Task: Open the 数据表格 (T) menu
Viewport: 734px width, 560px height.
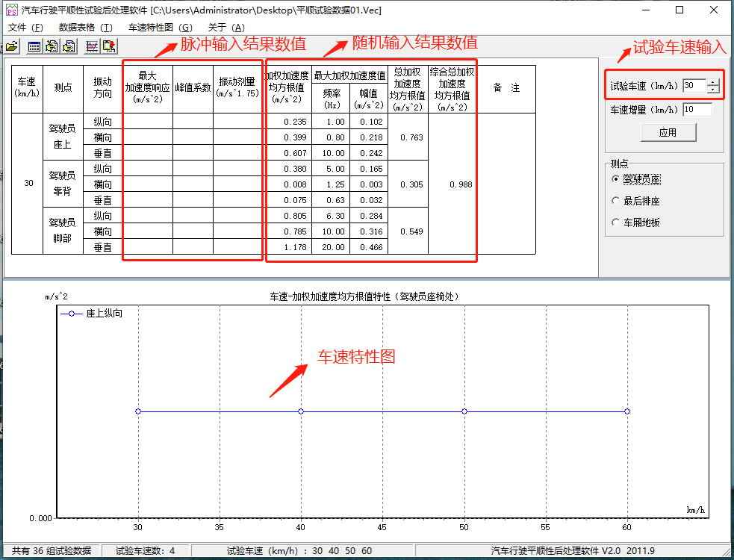Action: click(85, 28)
